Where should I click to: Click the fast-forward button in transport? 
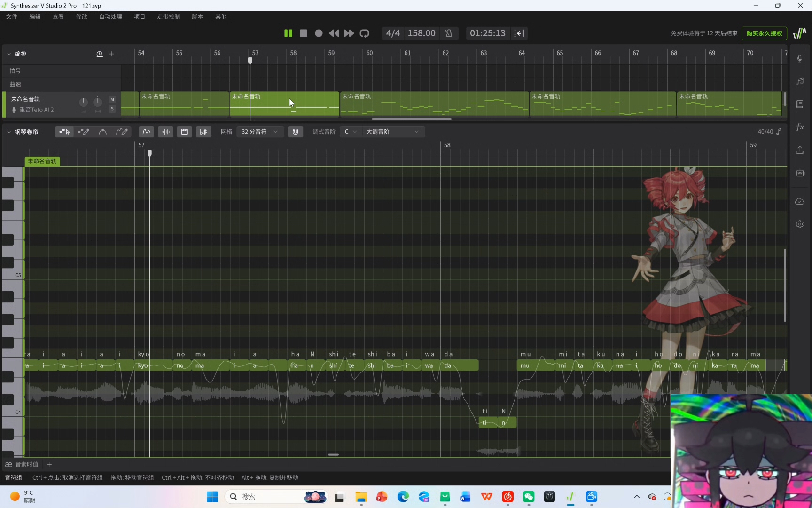(x=349, y=33)
